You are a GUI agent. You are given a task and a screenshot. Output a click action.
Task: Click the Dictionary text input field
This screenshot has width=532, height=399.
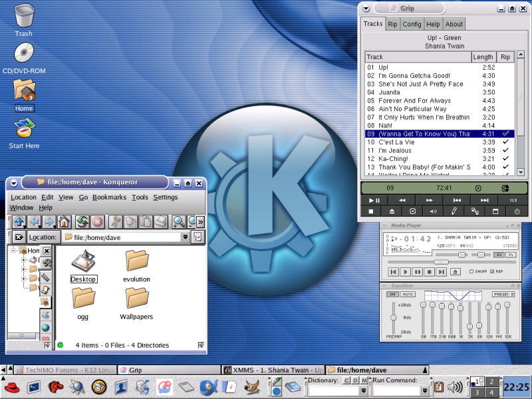[334, 391]
